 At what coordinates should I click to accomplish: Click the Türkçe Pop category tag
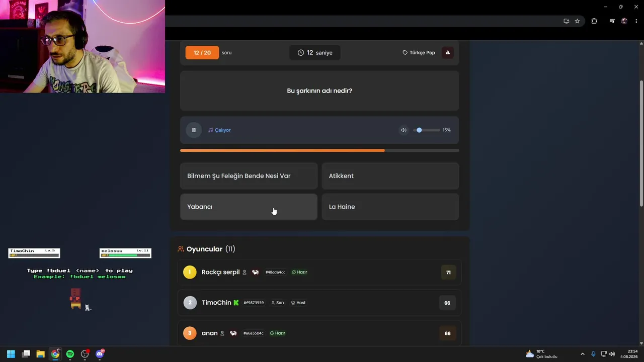(419, 53)
